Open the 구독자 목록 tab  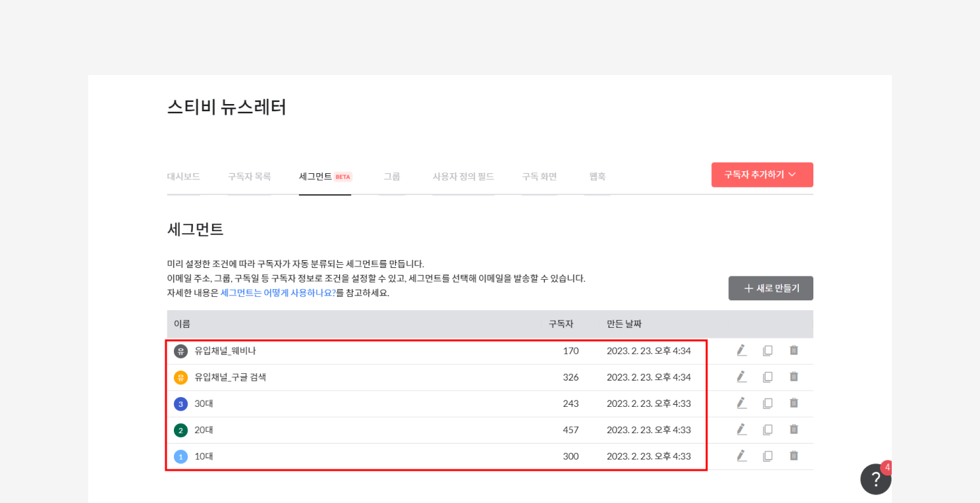coord(249,176)
